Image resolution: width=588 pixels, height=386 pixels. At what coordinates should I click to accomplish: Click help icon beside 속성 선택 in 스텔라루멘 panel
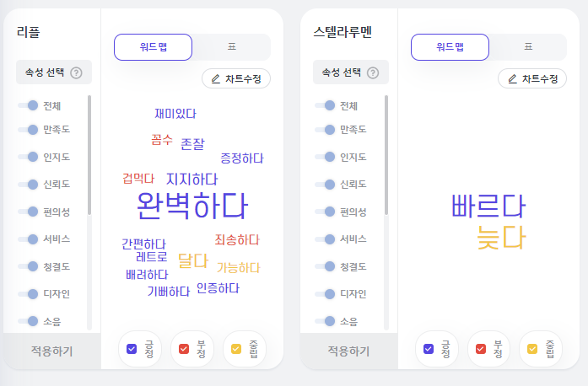[373, 72]
